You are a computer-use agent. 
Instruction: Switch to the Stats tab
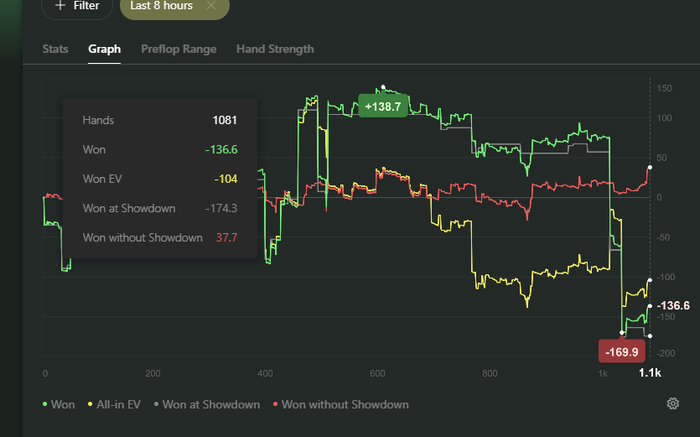pyautogui.click(x=55, y=48)
